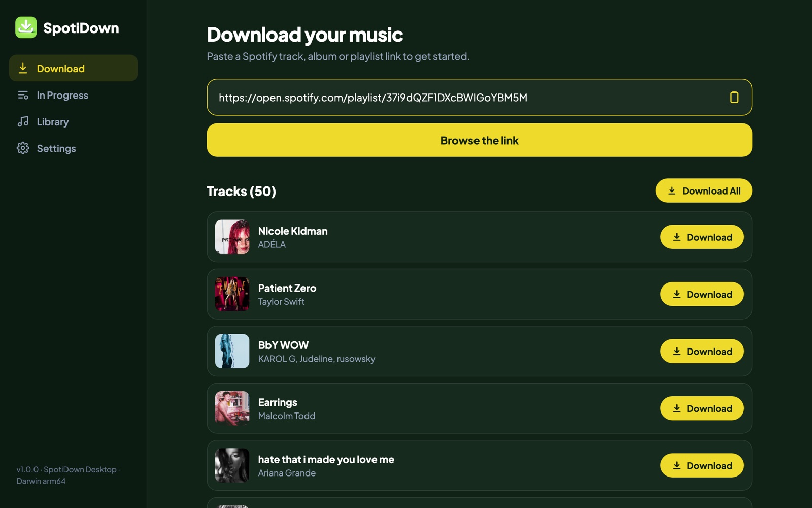This screenshot has width=812, height=508.
Task: Click the Earrings album cover thumbnail
Action: coord(232,408)
